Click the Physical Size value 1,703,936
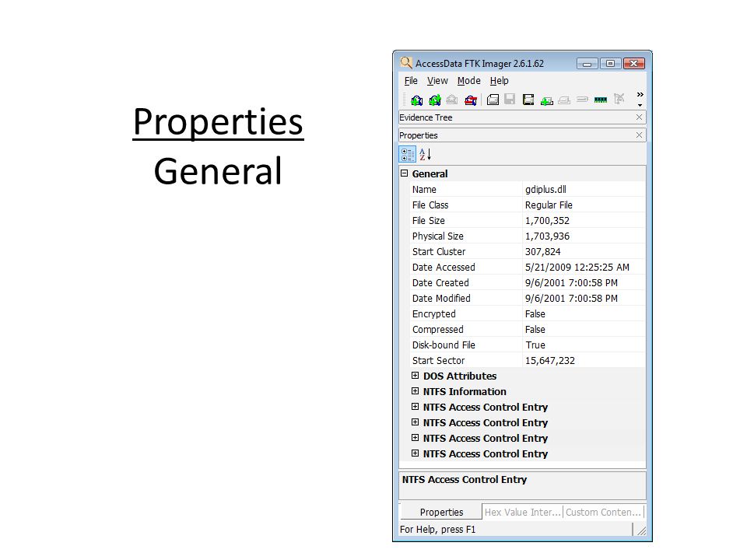 (547, 236)
